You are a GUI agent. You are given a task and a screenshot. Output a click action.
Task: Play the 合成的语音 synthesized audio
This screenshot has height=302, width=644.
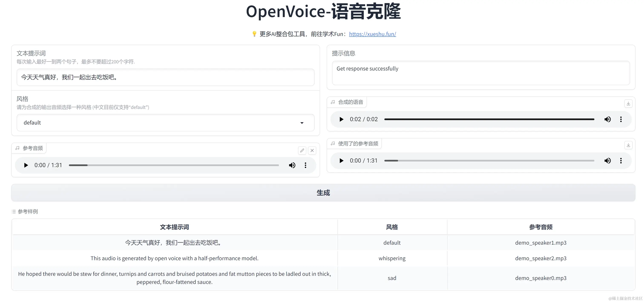click(x=341, y=119)
